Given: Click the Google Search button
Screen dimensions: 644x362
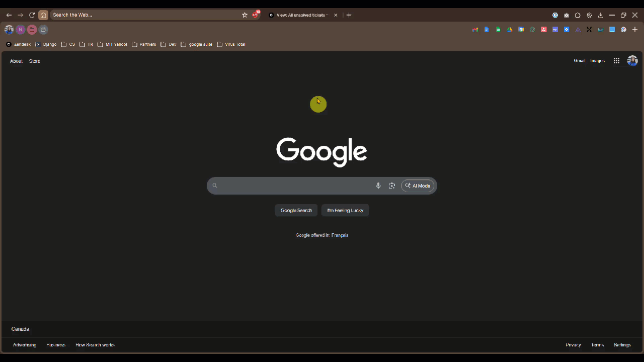Looking at the screenshot, I should (x=296, y=210).
